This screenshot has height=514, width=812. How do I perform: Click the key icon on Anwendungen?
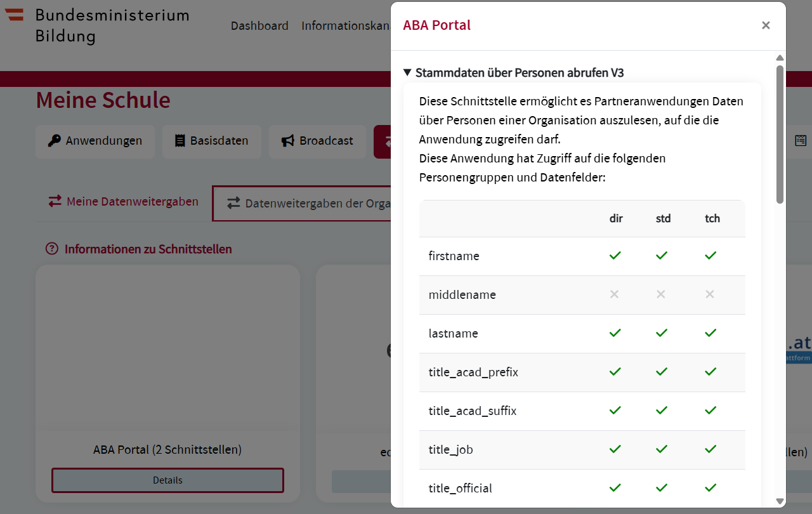(x=55, y=141)
